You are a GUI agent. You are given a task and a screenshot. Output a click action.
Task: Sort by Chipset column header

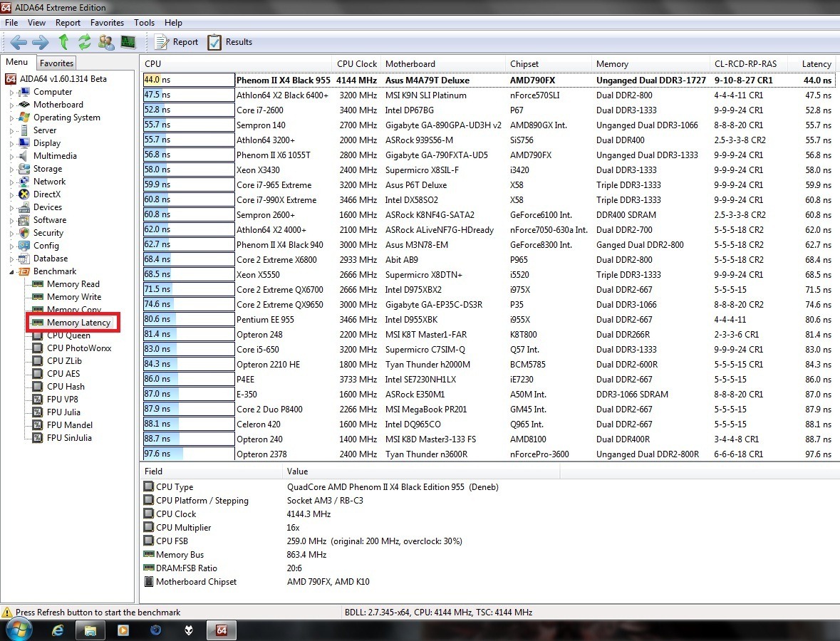(x=549, y=63)
